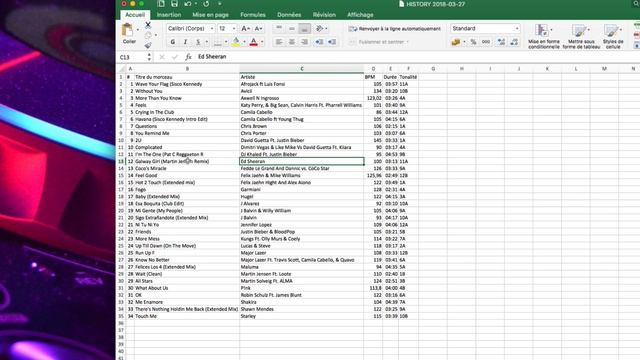640x360 pixels.
Task: Open Mise en forme conditionnelle menu
Action: click(544, 36)
